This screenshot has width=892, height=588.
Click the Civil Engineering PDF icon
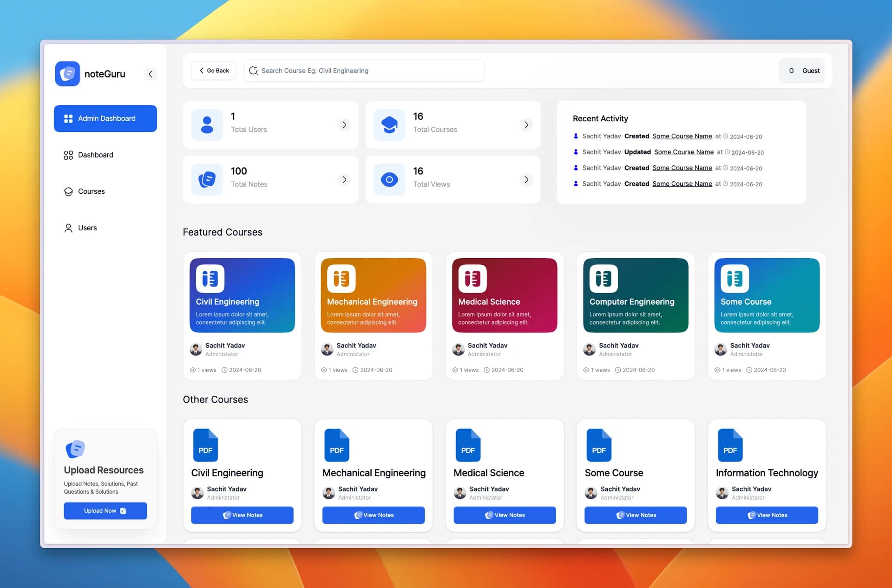(205, 445)
